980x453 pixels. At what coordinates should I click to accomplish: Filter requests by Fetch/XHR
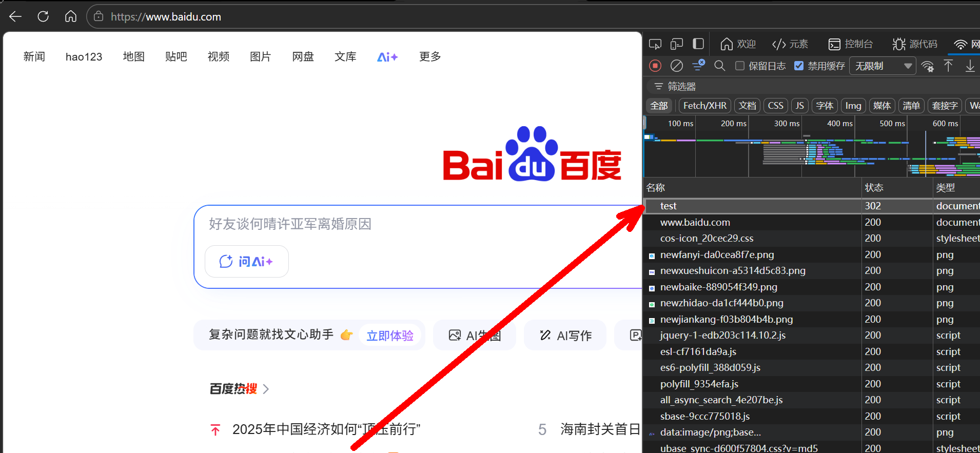pos(705,106)
